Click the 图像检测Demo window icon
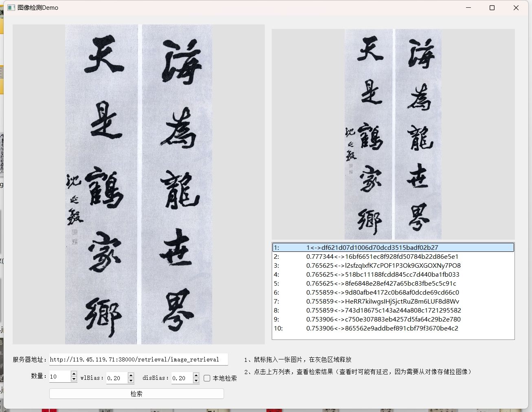532x412 pixels. point(11,8)
